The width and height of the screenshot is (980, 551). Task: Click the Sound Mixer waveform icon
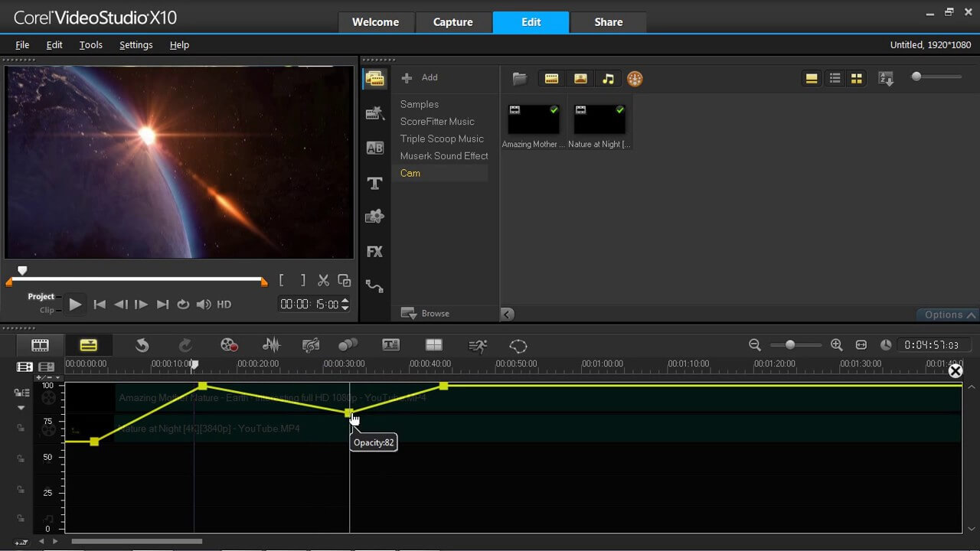[271, 345]
